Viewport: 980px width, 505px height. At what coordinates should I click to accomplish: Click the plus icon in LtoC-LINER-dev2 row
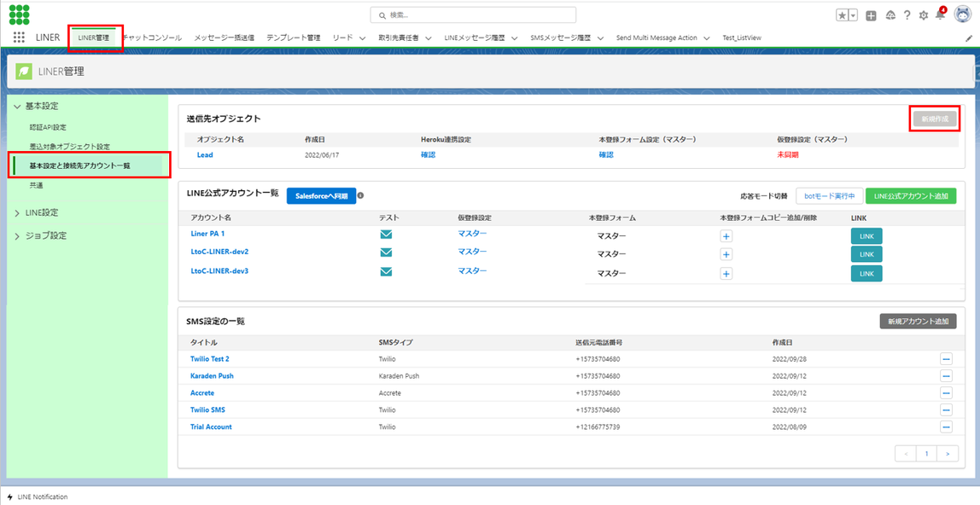pos(726,255)
